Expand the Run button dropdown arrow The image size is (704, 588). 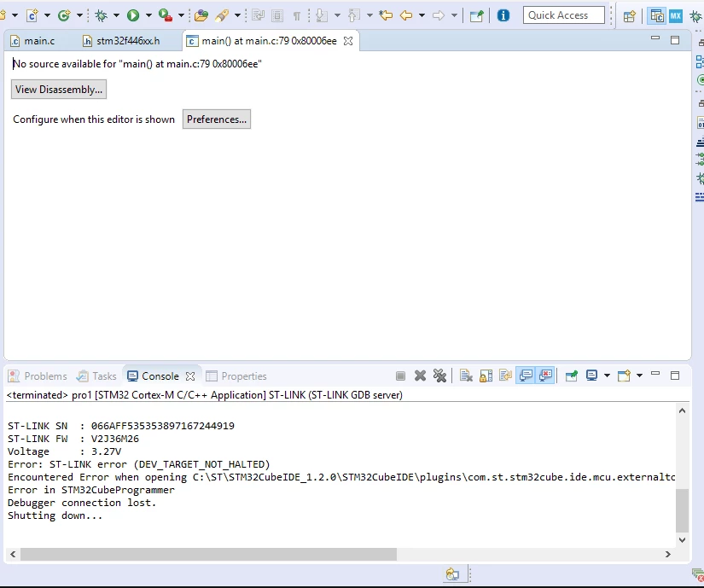tap(148, 15)
